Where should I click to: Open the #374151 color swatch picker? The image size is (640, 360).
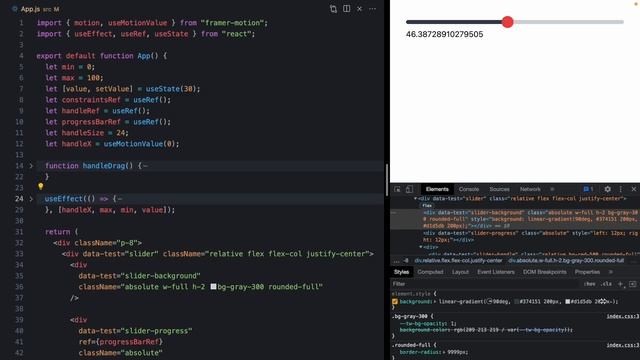point(516,302)
